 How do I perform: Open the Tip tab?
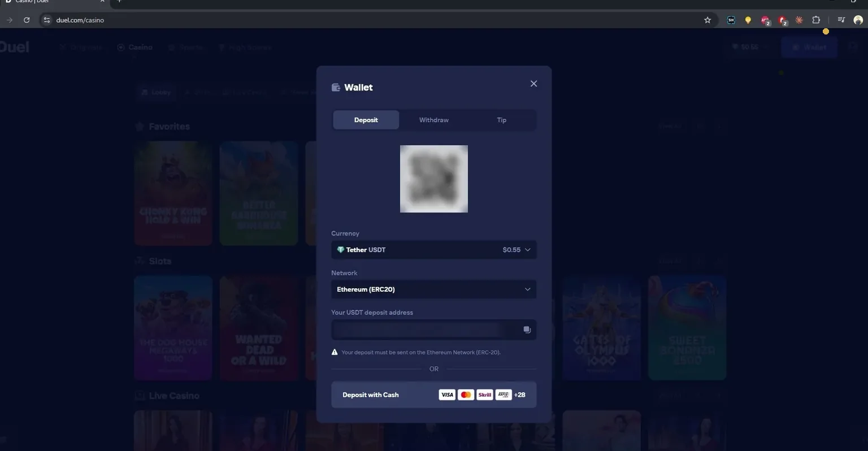[502, 120]
